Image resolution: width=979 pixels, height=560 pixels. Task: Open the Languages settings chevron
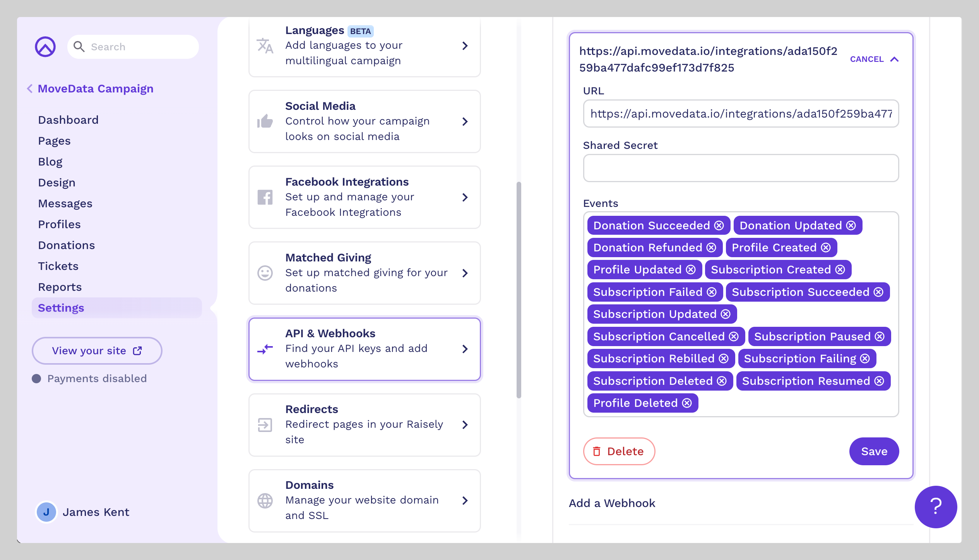pyautogui.click(x=465, y=46)
